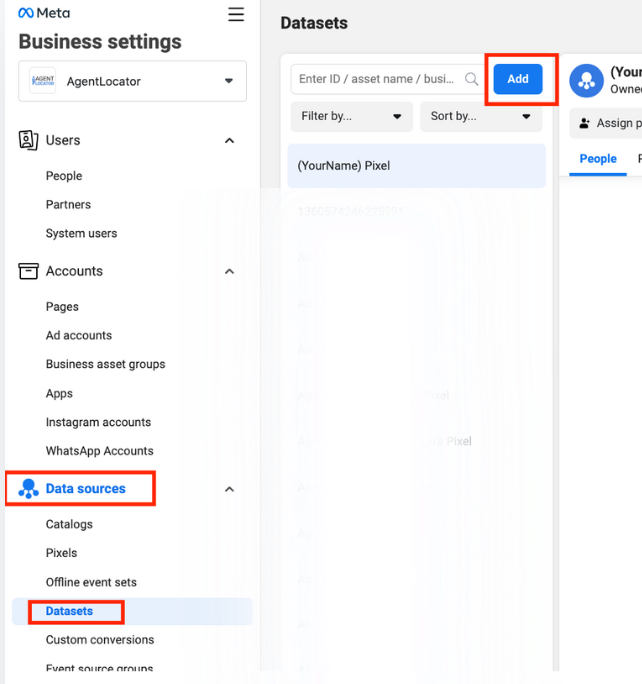This screenshot has height=684, width=642.
Task: Click the Meta logo
Action: tap(44, 13)
